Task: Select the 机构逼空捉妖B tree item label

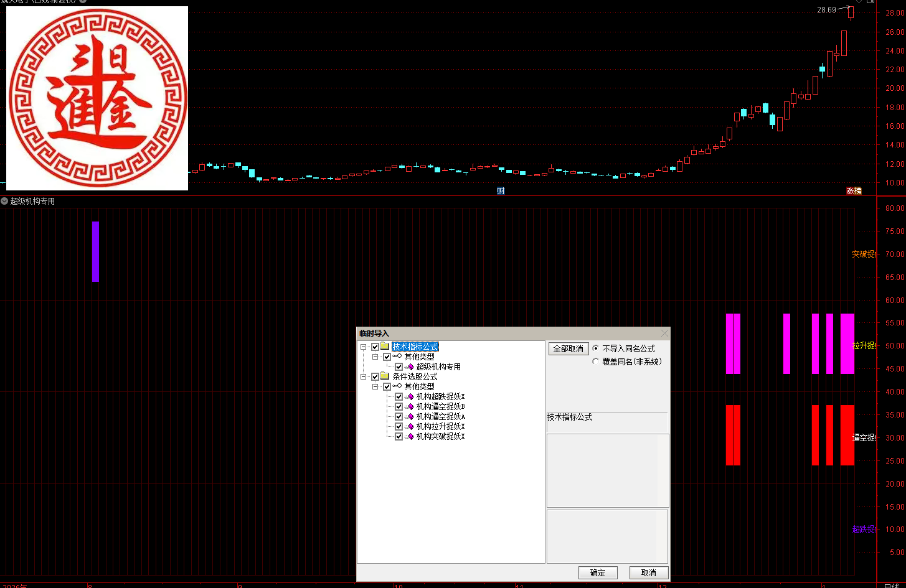Action: [x=441, y=406]
